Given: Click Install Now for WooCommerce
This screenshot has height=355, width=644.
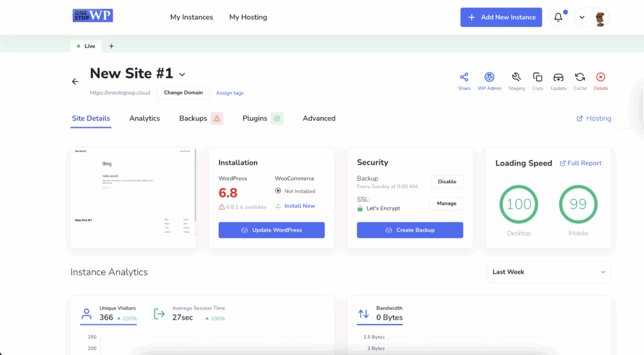Looking at the screenshot, I should click(x=296, y=206).
